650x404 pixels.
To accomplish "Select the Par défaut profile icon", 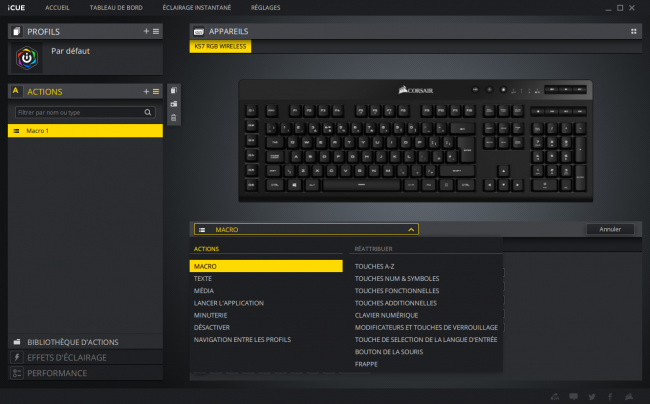I will pyautogui.click(x=27, y=58).
